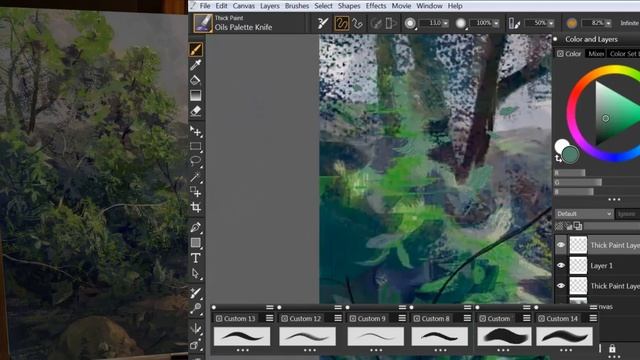
Task: Select the Lasso tool
Action: click(196, 162)
